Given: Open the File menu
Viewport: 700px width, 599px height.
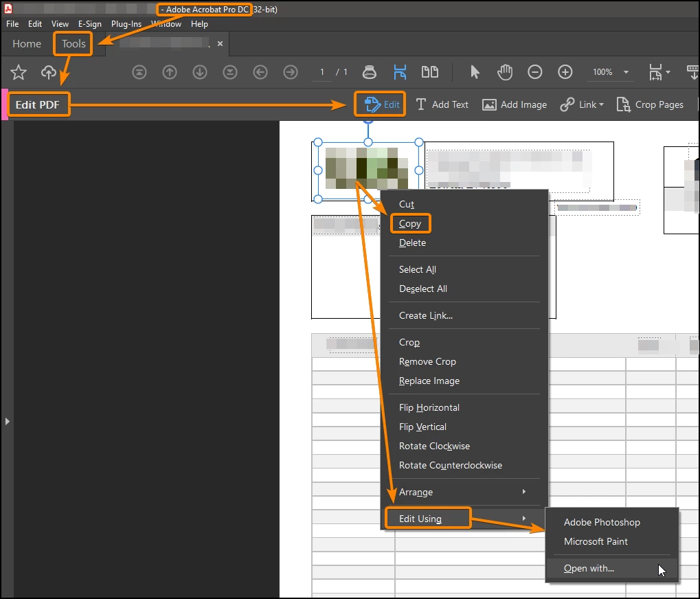Looking at the screenshot, I should (12, 24).
